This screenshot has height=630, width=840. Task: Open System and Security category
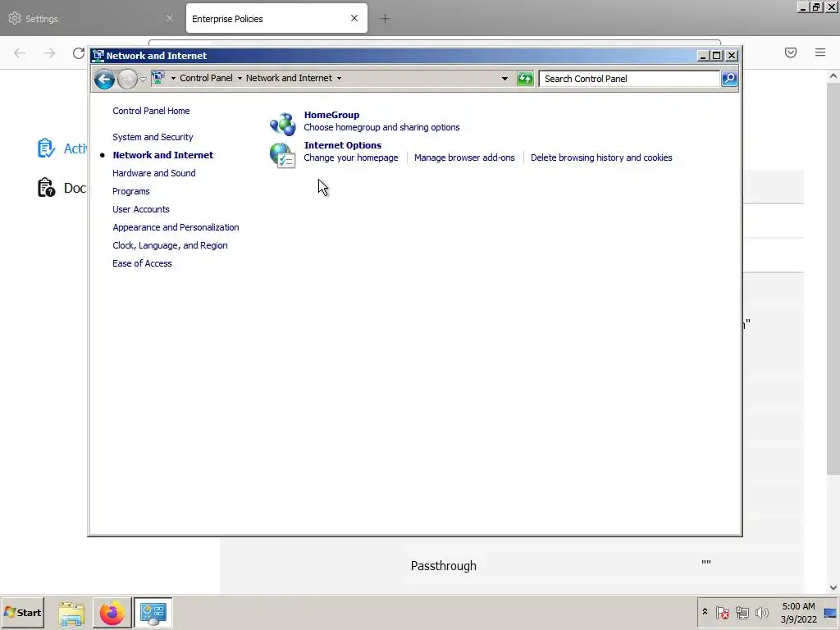[x=153, y=137]
